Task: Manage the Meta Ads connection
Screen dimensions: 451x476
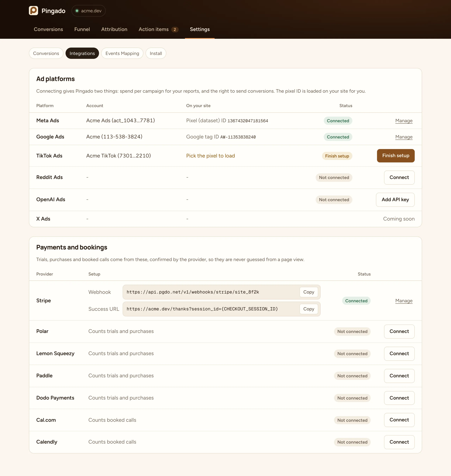Action: point(404,121)
